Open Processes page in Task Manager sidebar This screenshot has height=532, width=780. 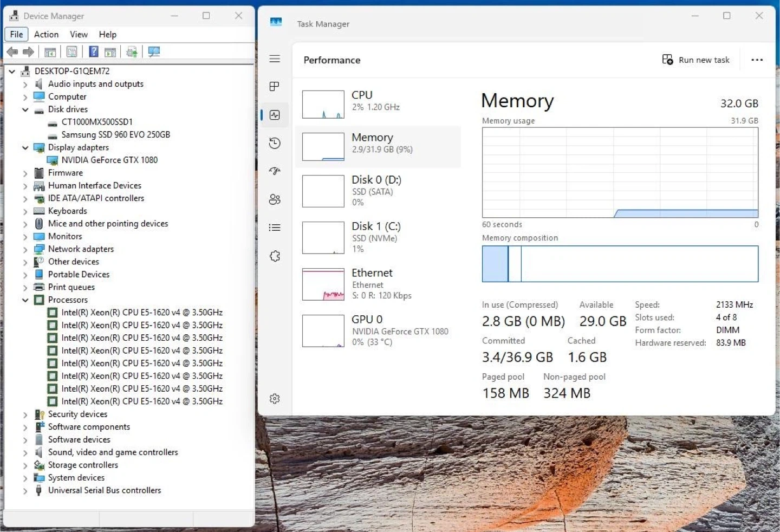(275, 87)
